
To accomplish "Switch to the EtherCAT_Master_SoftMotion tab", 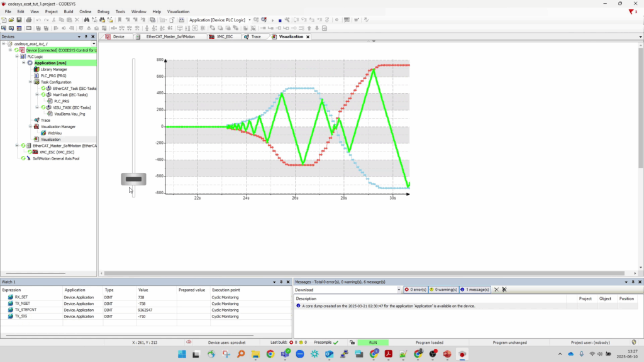I will [170, 36].
